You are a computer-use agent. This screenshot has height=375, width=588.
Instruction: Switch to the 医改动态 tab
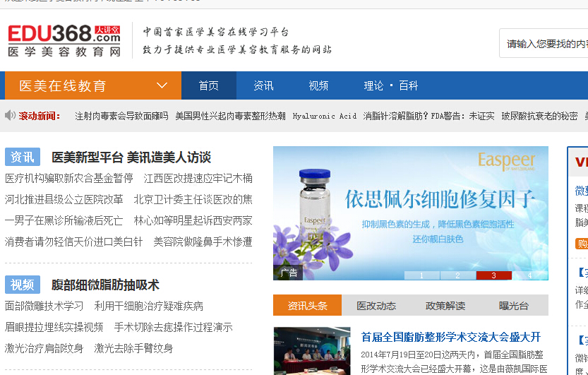click(376, 305)
